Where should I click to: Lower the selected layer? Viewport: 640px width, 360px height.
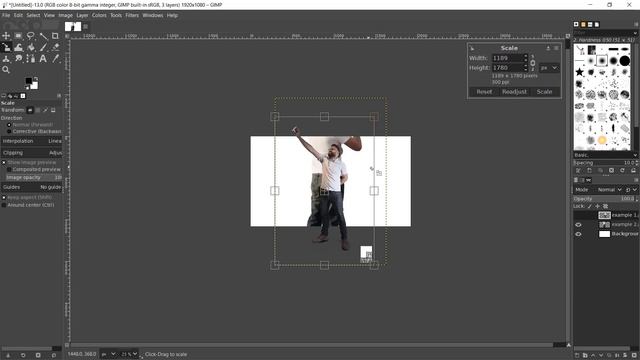601,356
